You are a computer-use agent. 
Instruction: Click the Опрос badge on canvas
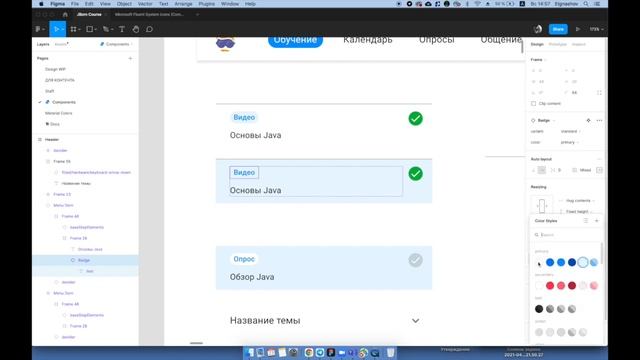coord(244,259)
